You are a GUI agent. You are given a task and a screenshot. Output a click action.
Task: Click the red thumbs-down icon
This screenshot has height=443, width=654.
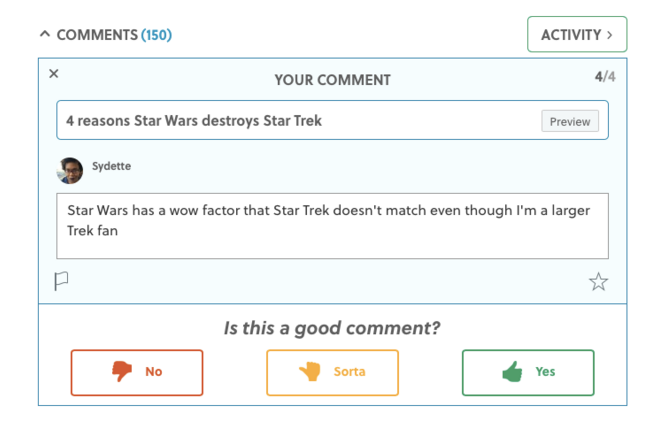pos(122,372)
